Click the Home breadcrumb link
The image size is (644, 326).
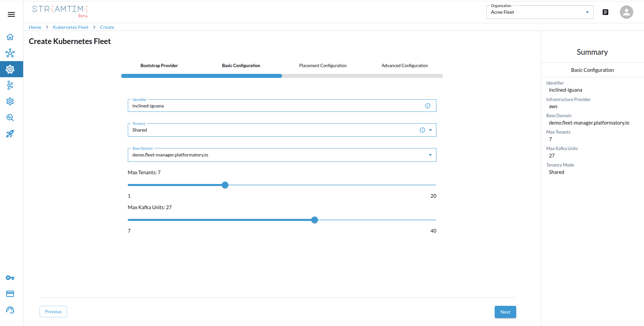[35, 27]
